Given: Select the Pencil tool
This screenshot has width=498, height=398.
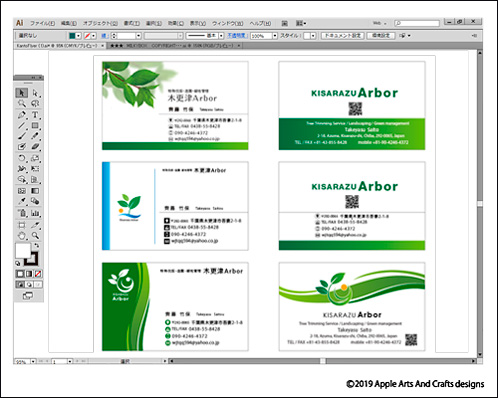Looking at the screenshot, I should click(35, 136).
